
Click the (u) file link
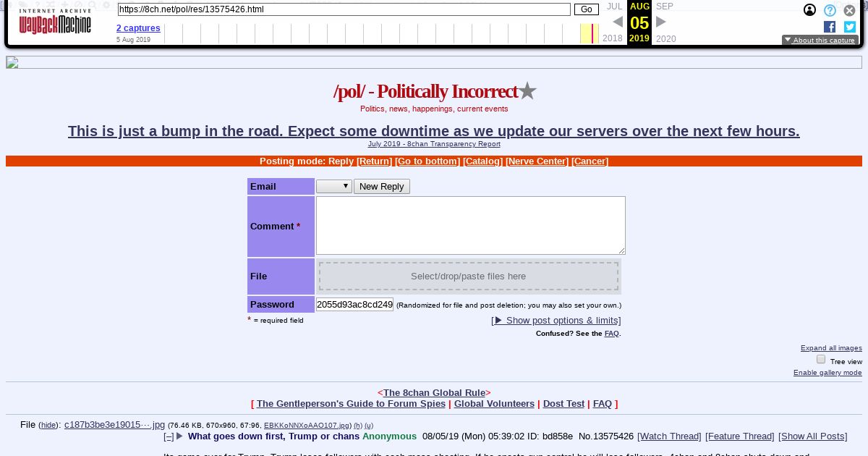click(369, 426)
